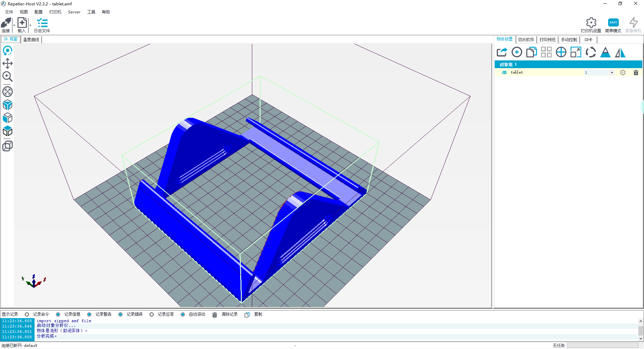Image resolution: width=644 pixels, height=349 pixels.
Task: Click the Load file (载入) icon
Action: (22, 23)
